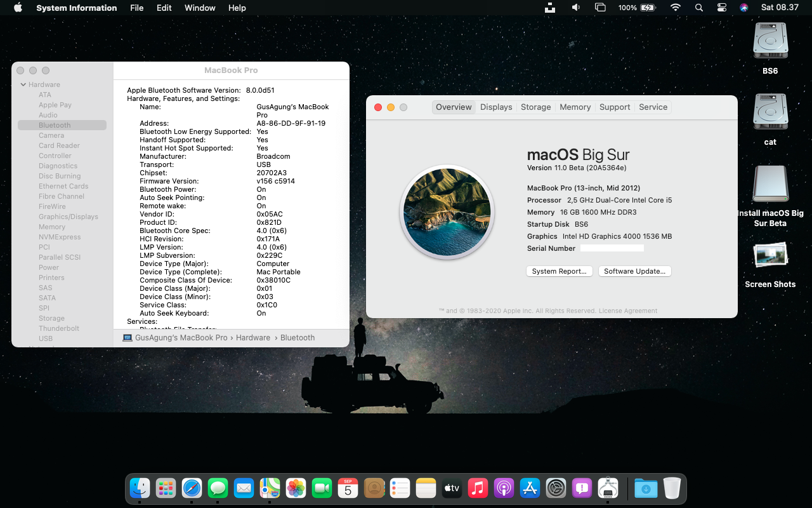Open the Apple menu
This screenshot has height=508, width=812.
coord(18,8)
